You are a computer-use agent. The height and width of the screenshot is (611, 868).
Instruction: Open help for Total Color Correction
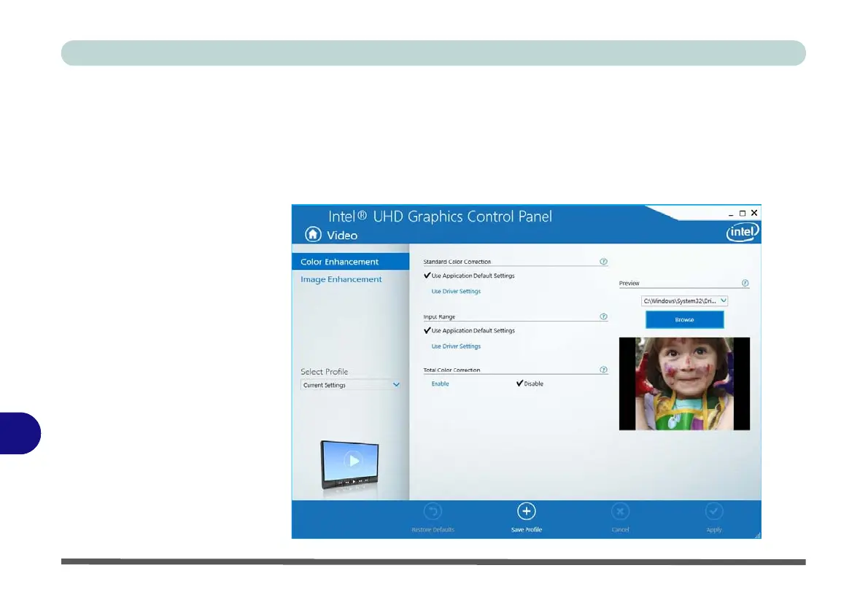[x=603, y=370]
